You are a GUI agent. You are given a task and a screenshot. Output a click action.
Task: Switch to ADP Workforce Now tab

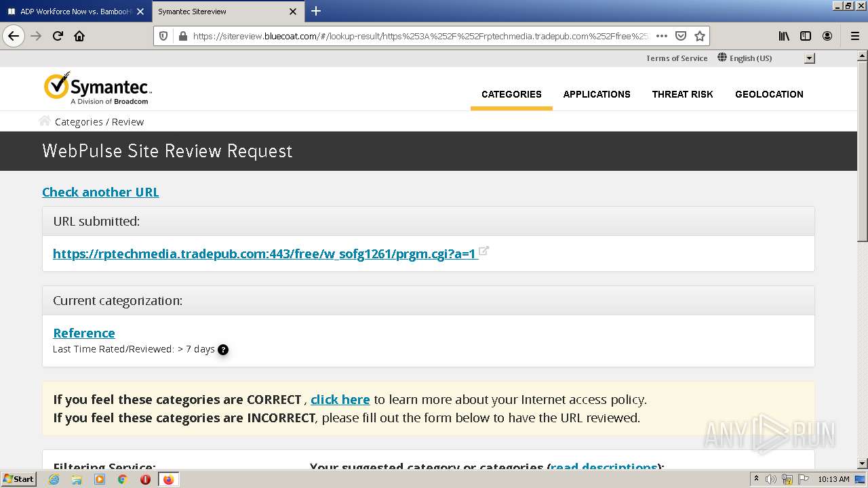76,12
